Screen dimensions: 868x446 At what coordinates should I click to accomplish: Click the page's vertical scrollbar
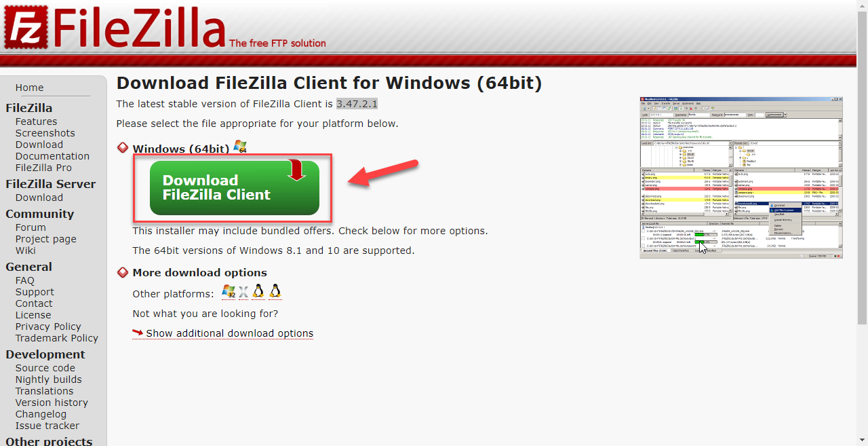tap(863, 223)
